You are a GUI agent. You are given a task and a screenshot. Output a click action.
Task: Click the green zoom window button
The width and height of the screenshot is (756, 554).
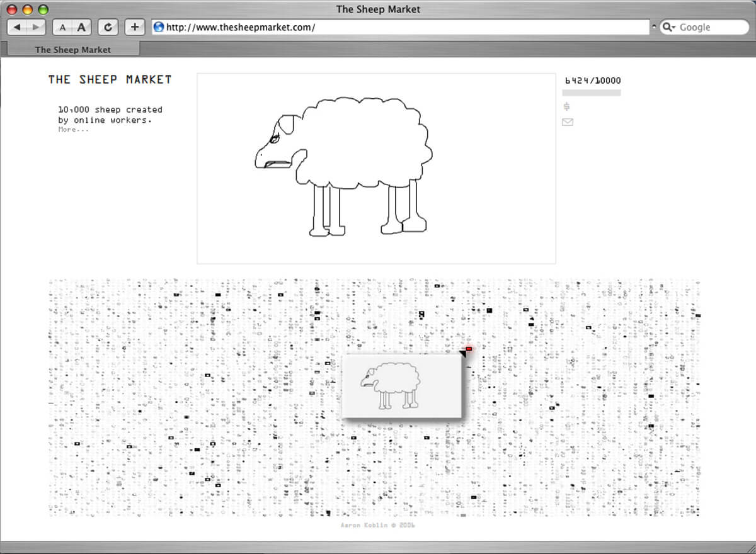43,9
